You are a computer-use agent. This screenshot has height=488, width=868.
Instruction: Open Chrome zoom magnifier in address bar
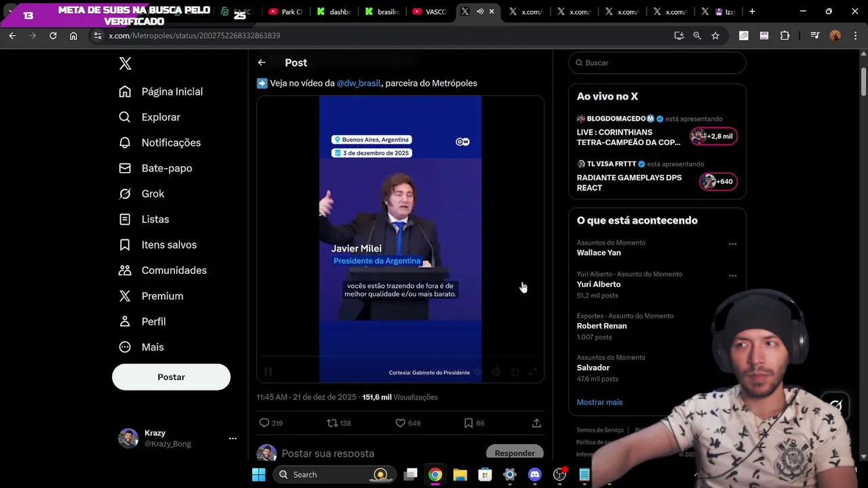(697, 36)
